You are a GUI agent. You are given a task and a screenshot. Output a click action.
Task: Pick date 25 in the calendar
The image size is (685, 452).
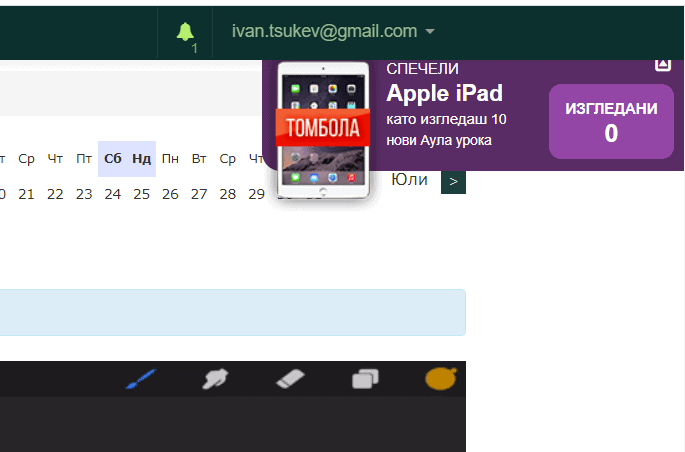[x=142, y=194]
